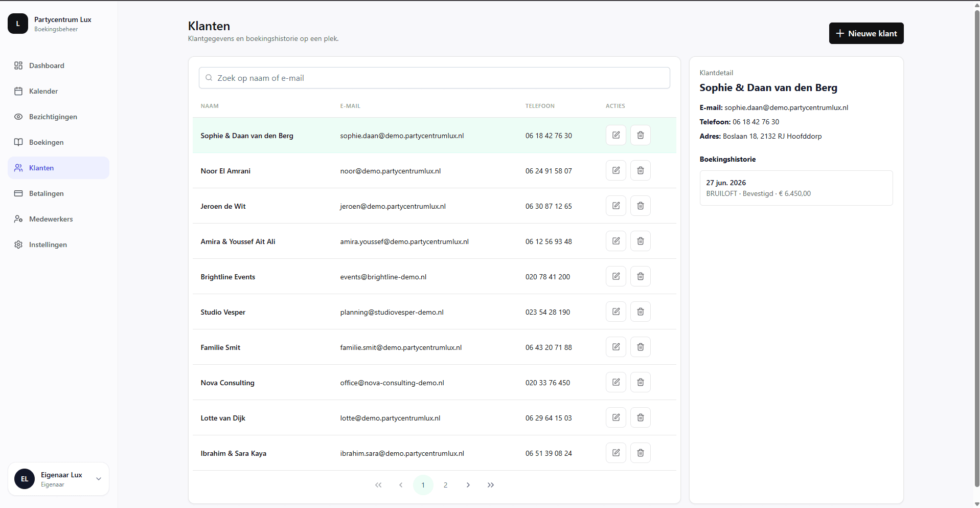
Task: Click email planning@studiovesper-demo.nl
Action: point(392,312)
